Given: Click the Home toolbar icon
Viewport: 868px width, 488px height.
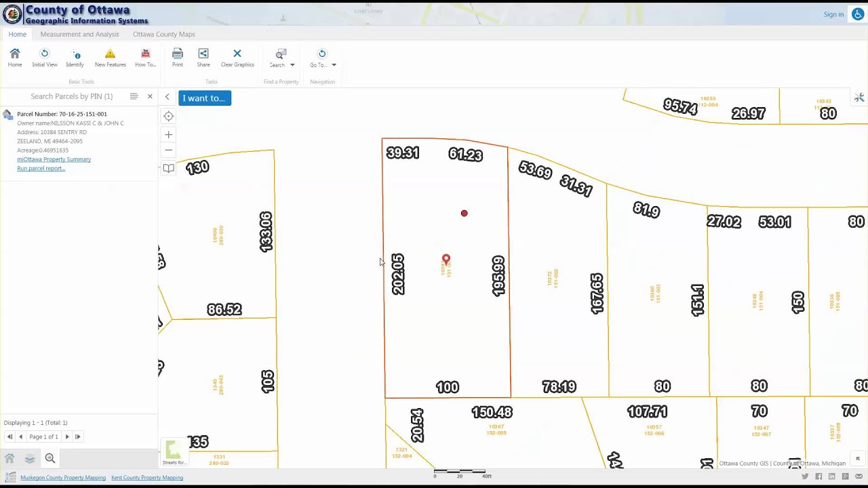Looking at the screenshot, I should (15, 58).
